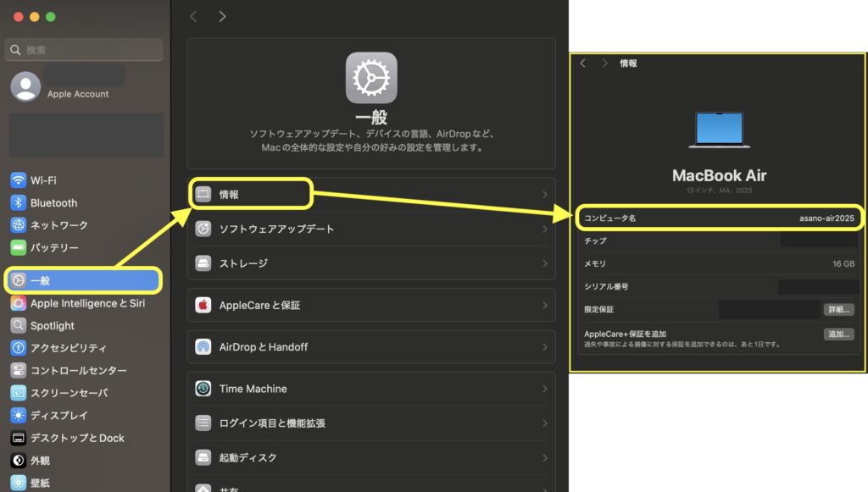Click the シリアル番号 label
The image size is (868, 492).
pyautogui.click(x=606, y=286)
